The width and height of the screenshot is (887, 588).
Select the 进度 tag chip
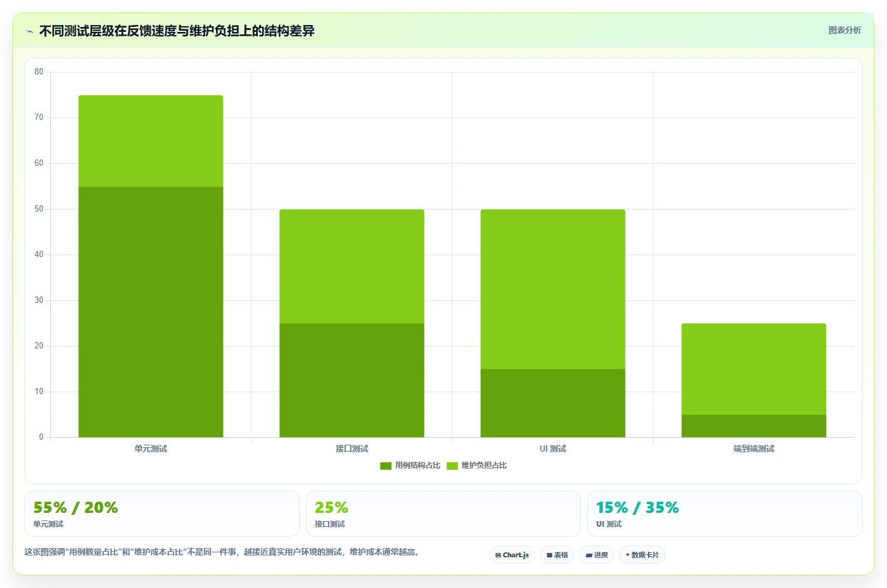point(597,555)
